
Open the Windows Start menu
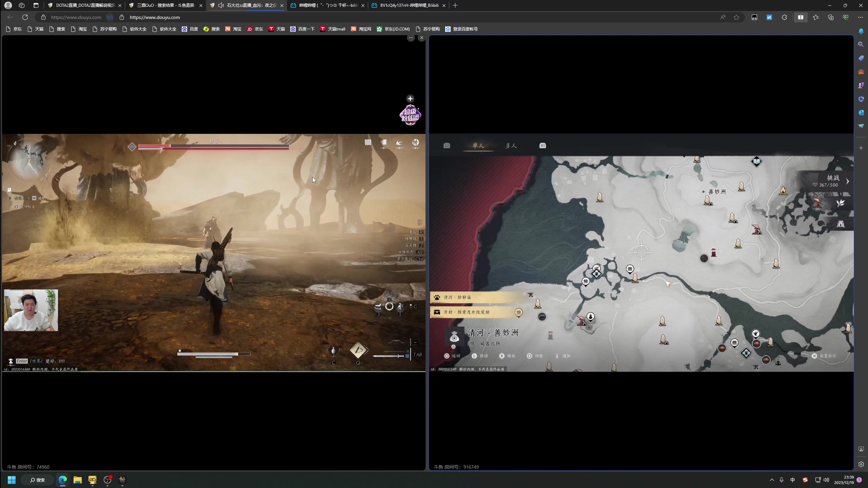12,480
